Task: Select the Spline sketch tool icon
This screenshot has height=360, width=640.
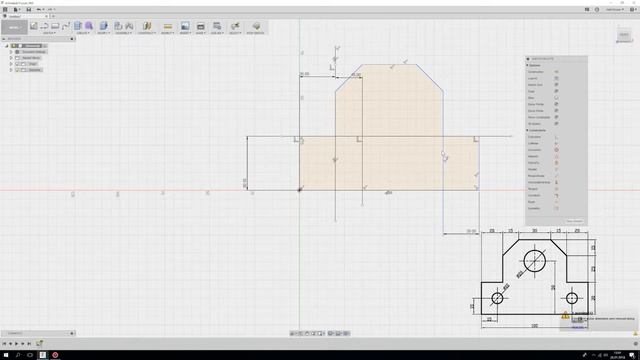Action: [65, 26]
